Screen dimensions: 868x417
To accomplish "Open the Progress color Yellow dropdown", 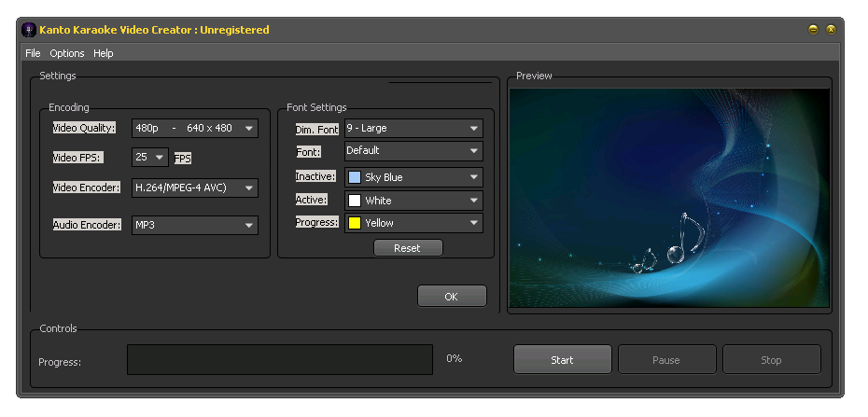I will (413, 223).
